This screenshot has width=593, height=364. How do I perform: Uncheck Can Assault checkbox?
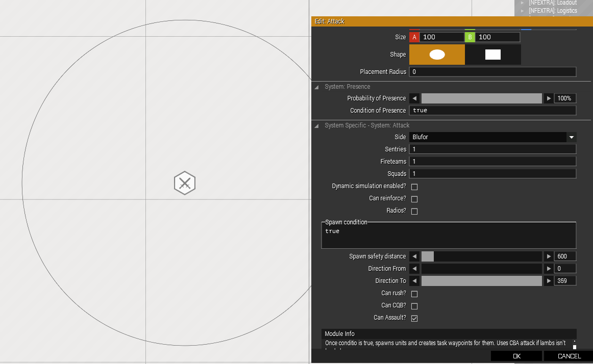click(414, 318)
